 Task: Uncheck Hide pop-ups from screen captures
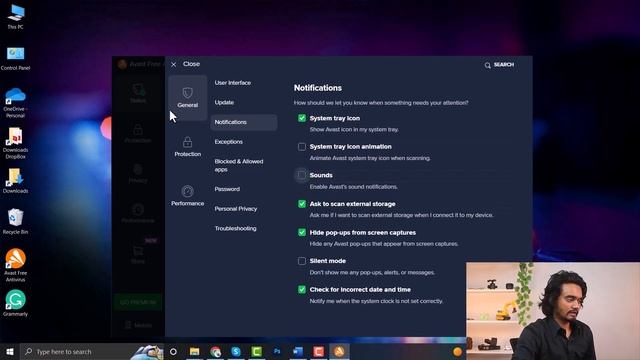click(302, 233)
